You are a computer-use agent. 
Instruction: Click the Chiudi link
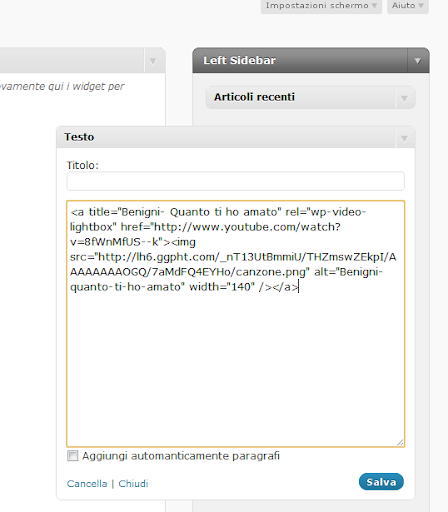point(133,484)
